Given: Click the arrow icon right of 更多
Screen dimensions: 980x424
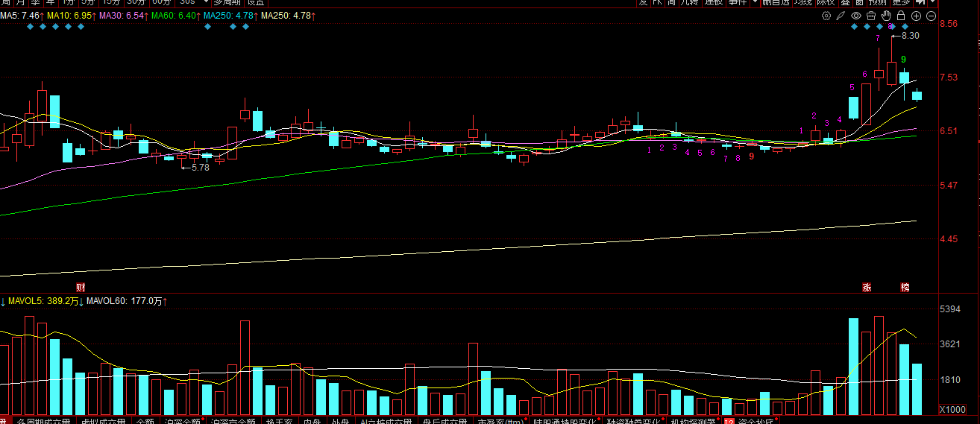Looking at the screenshot, I should point(920,2).
